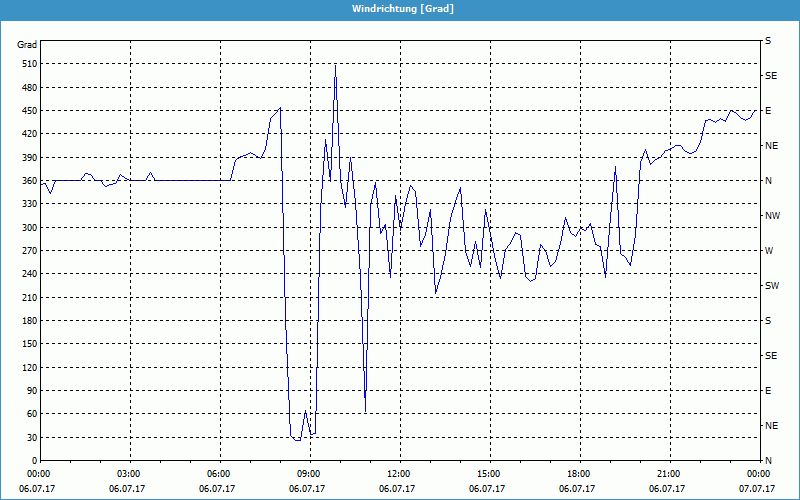Screen dimensions: 800x500
Task: Click the lowest dip of the blue line
Action: coord(298,440)
